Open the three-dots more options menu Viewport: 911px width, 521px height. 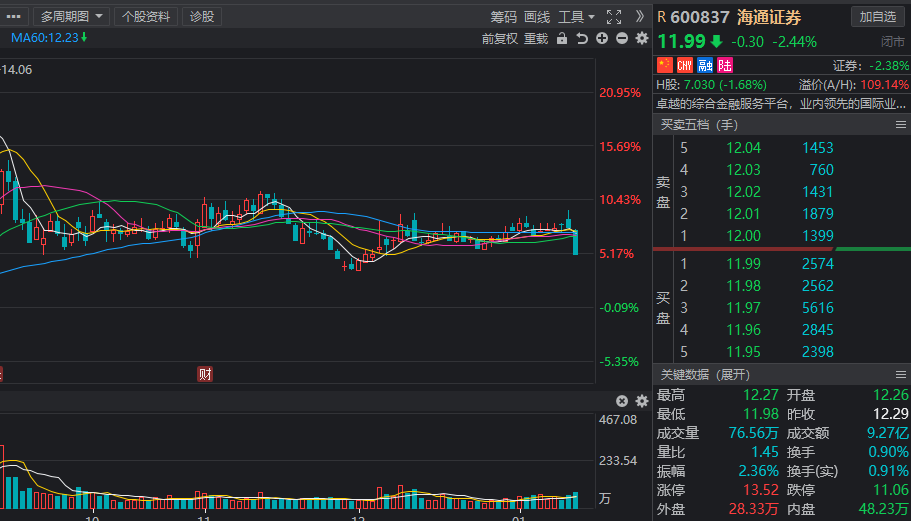pyautogui.click(x=13, y=17)
